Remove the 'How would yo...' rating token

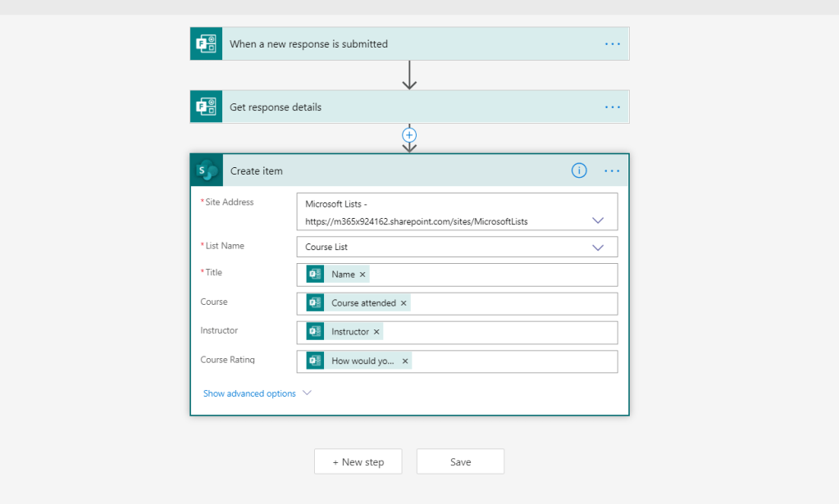pos(405,361)
